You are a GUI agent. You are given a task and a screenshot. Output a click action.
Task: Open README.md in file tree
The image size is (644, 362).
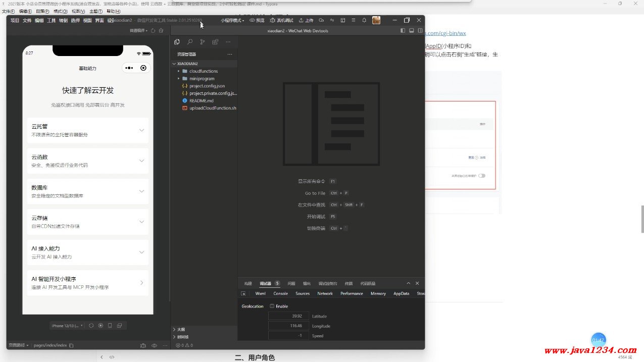[201, 100]
